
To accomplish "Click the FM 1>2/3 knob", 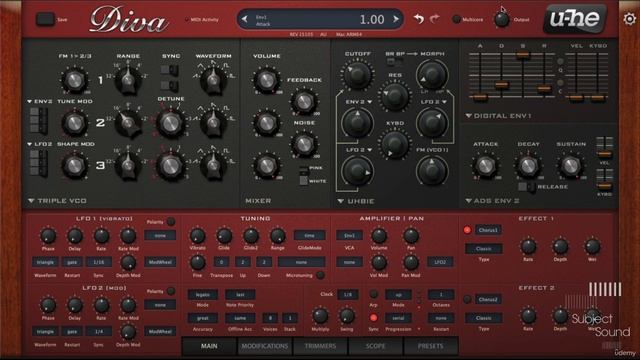I will tap(74, 80).
